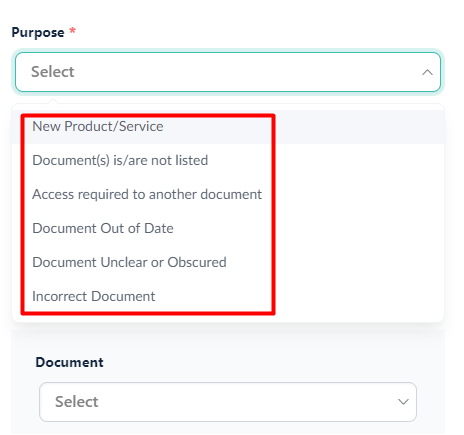This screenshot has width=464, height=435.
Task: Click the bold Document field label
Action: click(x=69, y=362)
